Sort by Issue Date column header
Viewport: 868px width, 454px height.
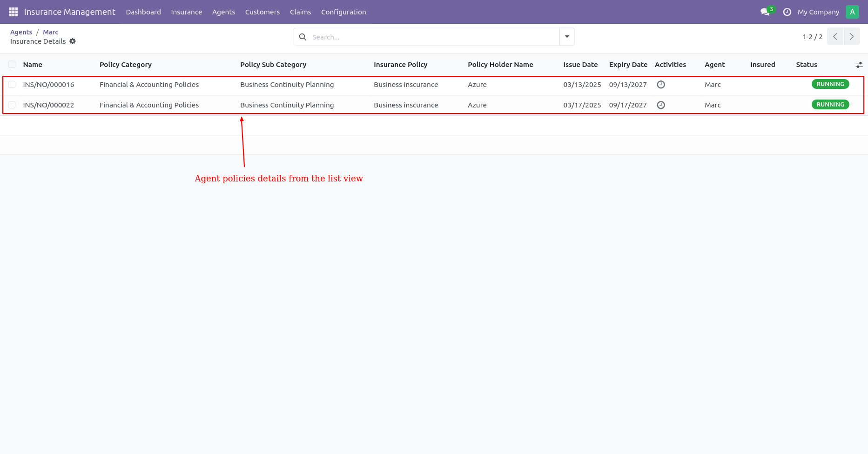coord(580,65)
